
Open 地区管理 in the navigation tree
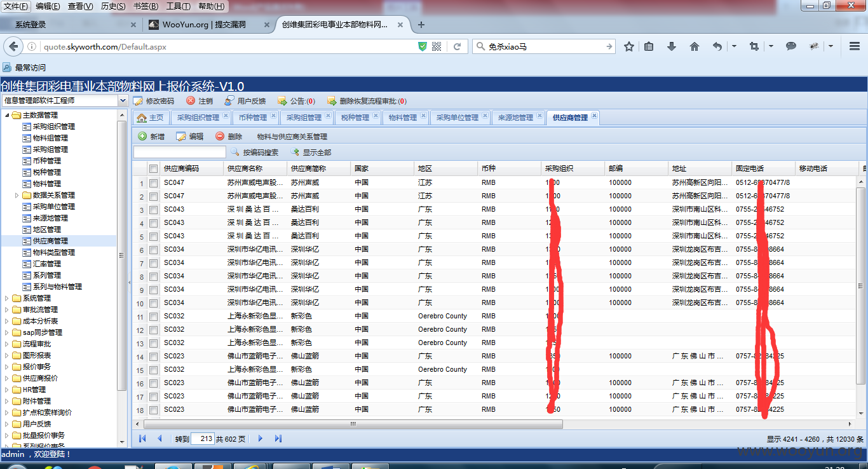(x=47, y=229)
